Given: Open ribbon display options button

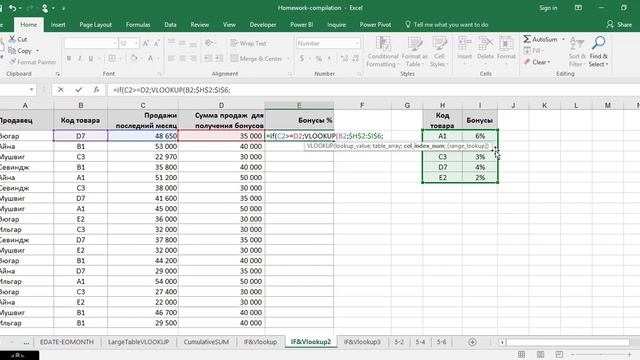Looking at the screenshot, I should point(578,8).
